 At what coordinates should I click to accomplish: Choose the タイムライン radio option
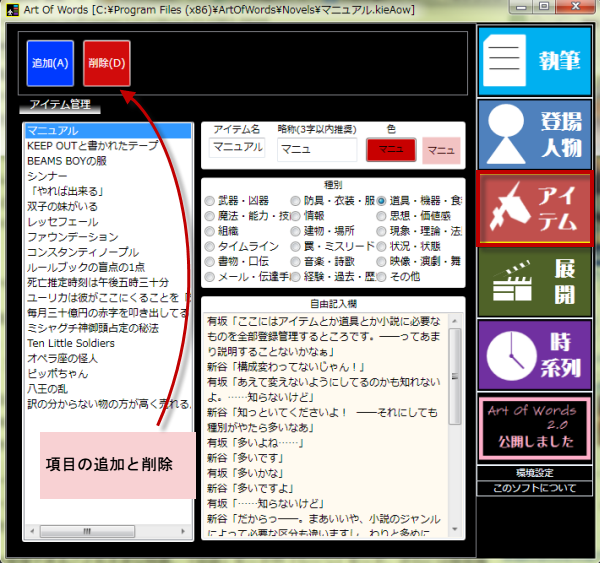pos(210,246)
